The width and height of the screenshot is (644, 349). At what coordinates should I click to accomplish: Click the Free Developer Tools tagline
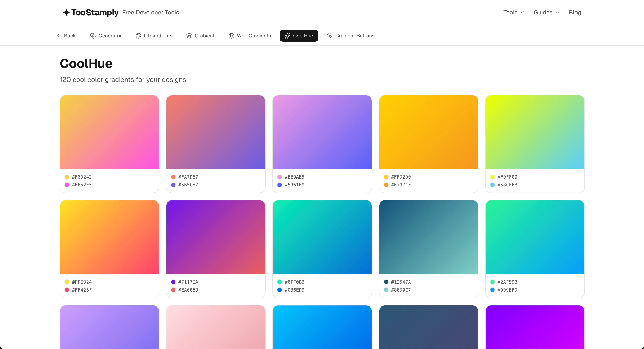point(150,13)
